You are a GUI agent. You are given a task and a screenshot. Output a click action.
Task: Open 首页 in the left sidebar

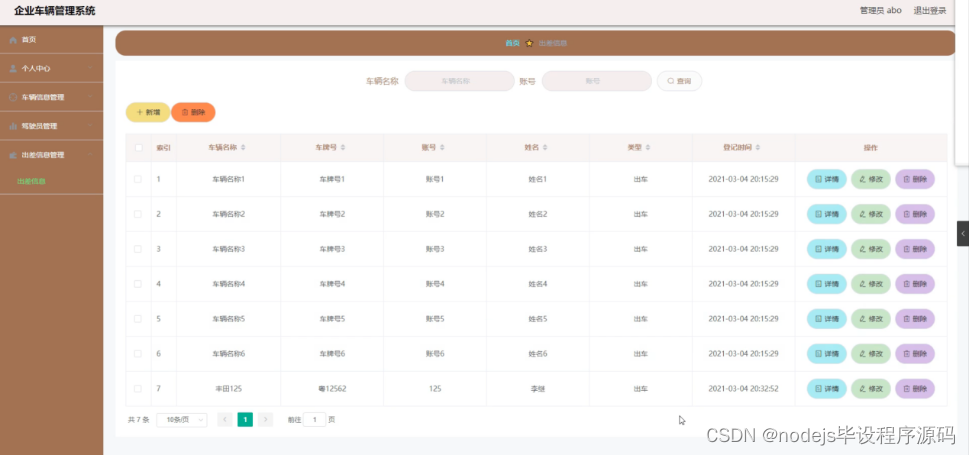click(x=51, y=40)
